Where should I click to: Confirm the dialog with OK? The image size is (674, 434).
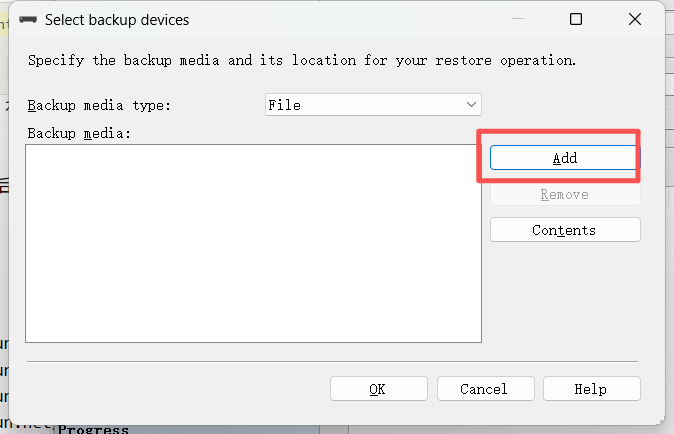[378, 389]
